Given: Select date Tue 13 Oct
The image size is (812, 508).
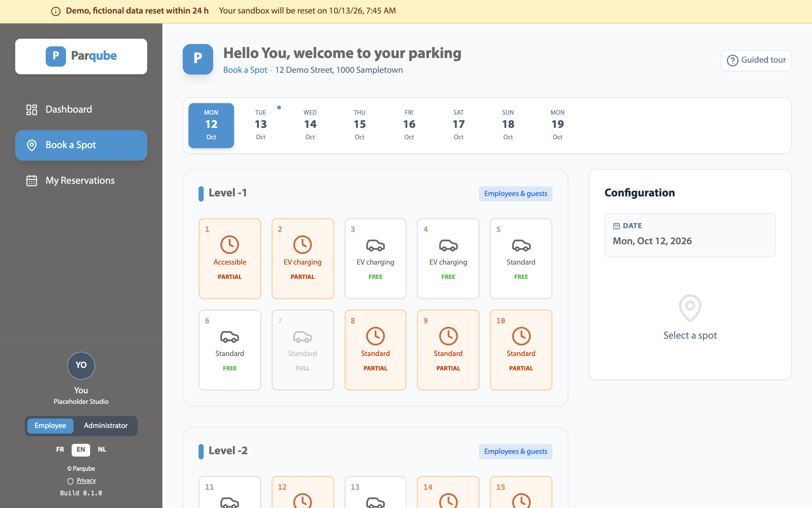Looking at the screenshot, I should pos(261,125).
